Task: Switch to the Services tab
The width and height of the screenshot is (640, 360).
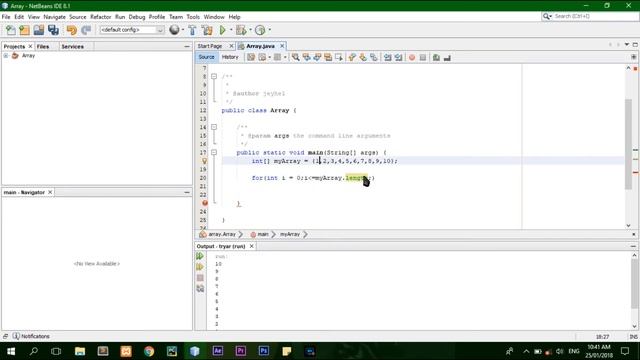Action: coord(72,47)
